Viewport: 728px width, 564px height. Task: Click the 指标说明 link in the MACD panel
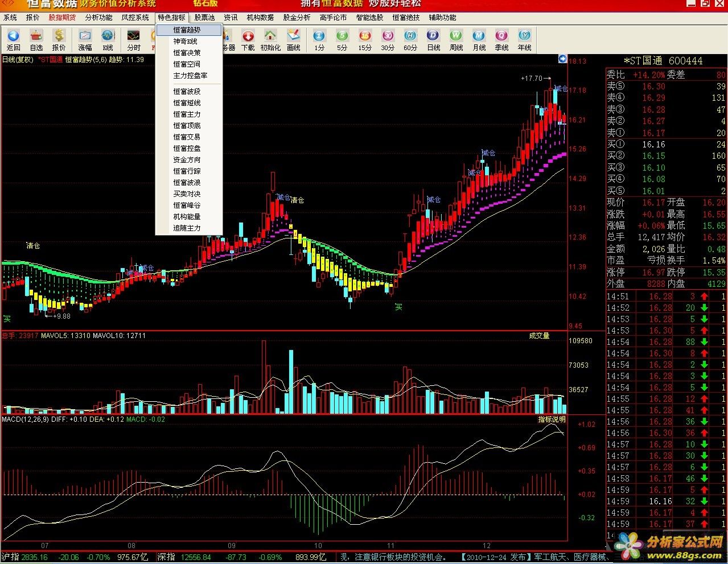pos(552,419)
